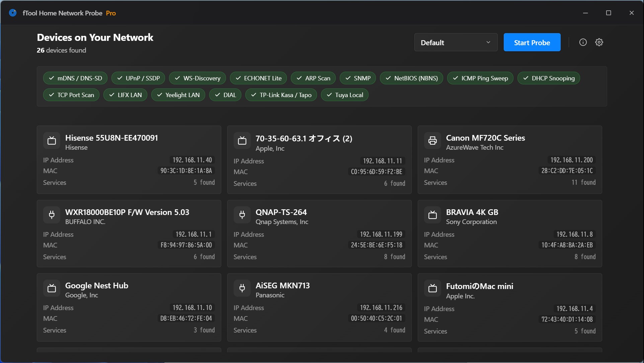Toggle the NetBIOS (NBNS) chip

pos(411,78)
